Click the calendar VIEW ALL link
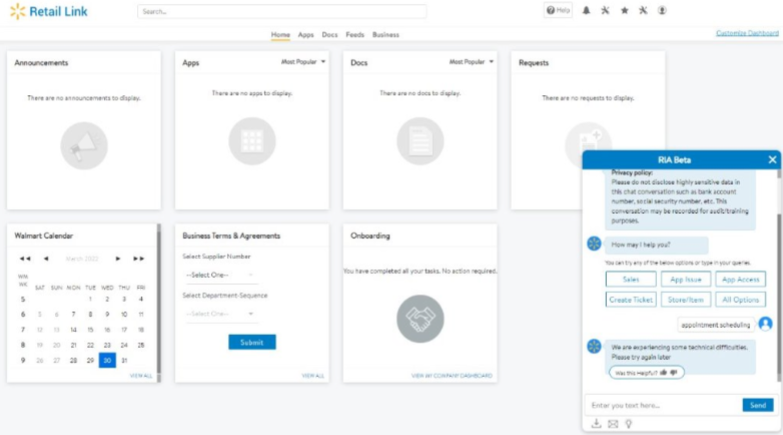Screen dimensions: 783x435 [x=141, y=376]
